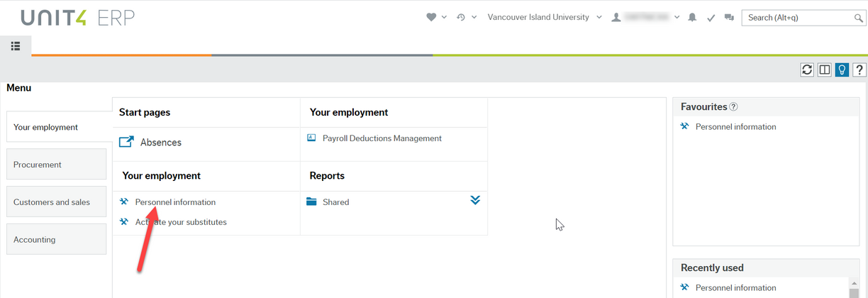Expand the history dropdown arrow

pyautogui.click(x=474, y=18)
